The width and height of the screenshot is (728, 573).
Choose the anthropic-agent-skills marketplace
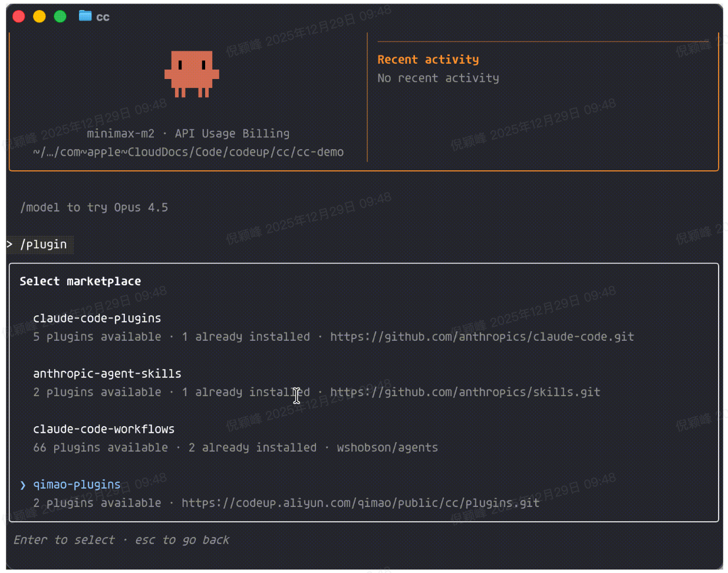click(x=107, y=374)
